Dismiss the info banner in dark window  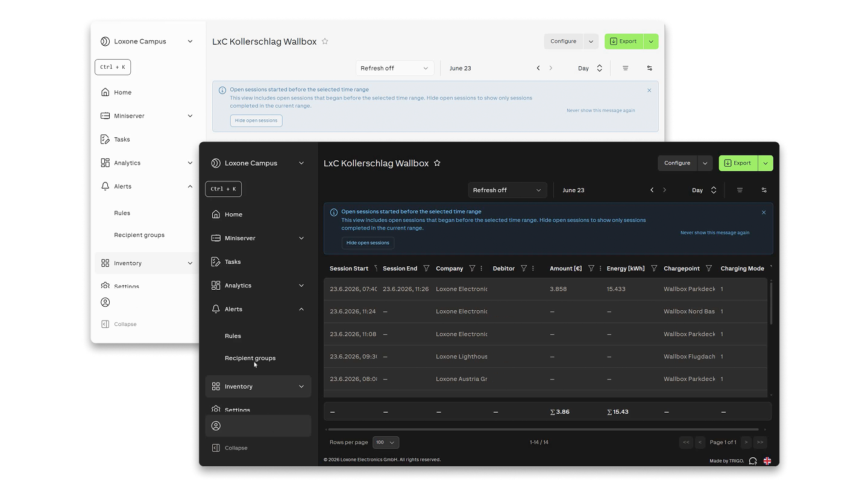[x=764, y=212]
